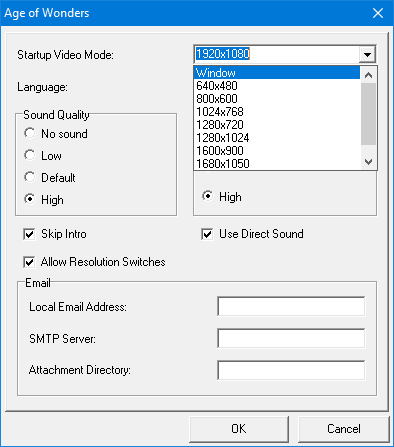Pick 1280x720 resolution option
Image resolution: width=394 pixels, height=447 pixels.
point(277,125)
